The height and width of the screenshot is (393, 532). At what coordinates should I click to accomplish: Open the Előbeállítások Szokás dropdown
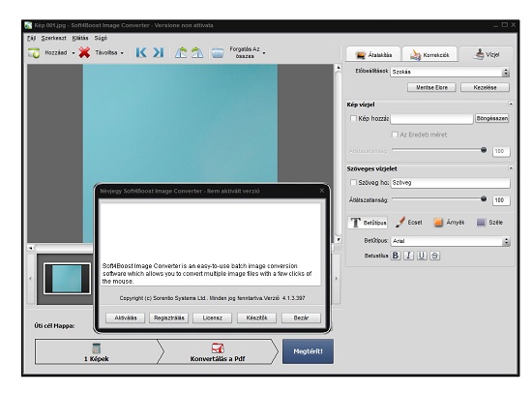[x=450, y=72]
